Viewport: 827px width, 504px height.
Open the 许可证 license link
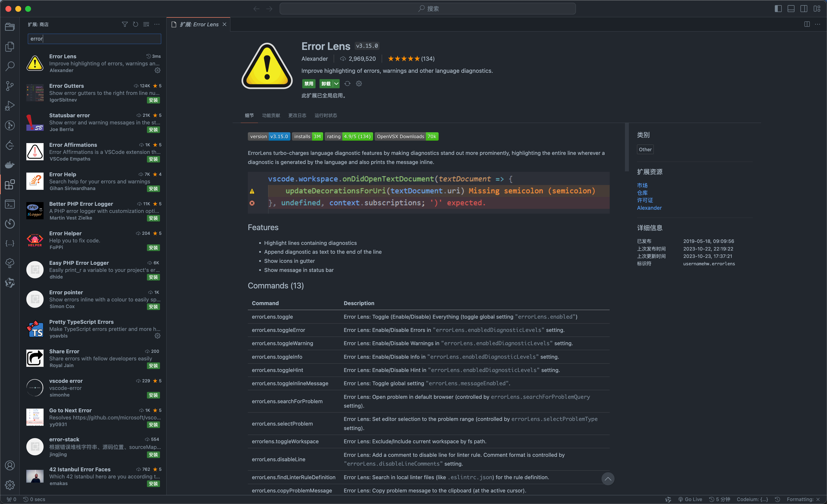645,200
